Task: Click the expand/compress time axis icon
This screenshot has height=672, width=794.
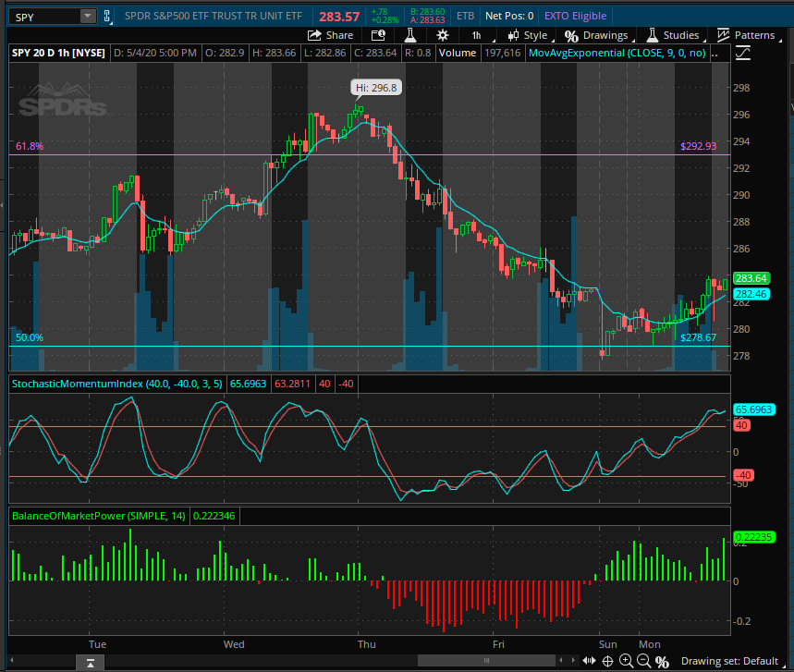Action: click(x=589, y=661)
